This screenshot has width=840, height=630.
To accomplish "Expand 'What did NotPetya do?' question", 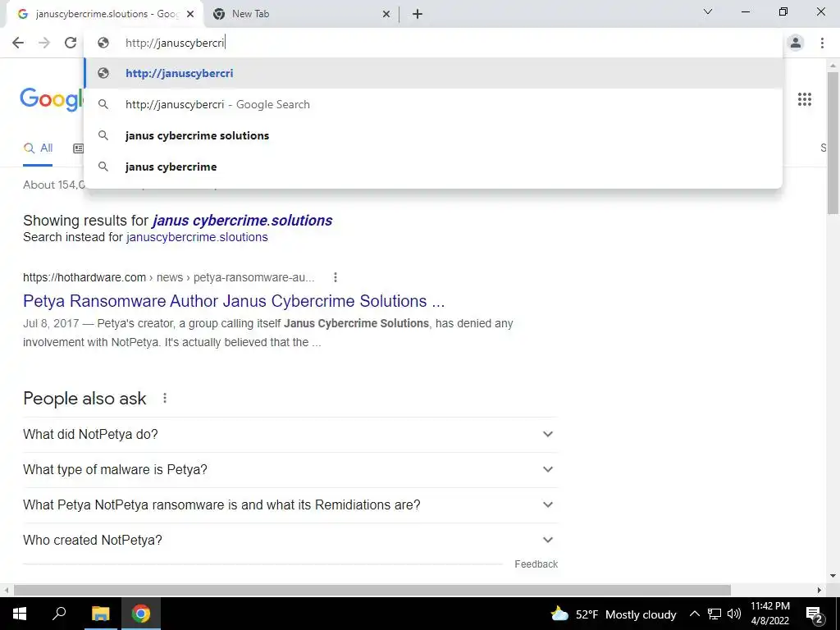I will point(290,434).
